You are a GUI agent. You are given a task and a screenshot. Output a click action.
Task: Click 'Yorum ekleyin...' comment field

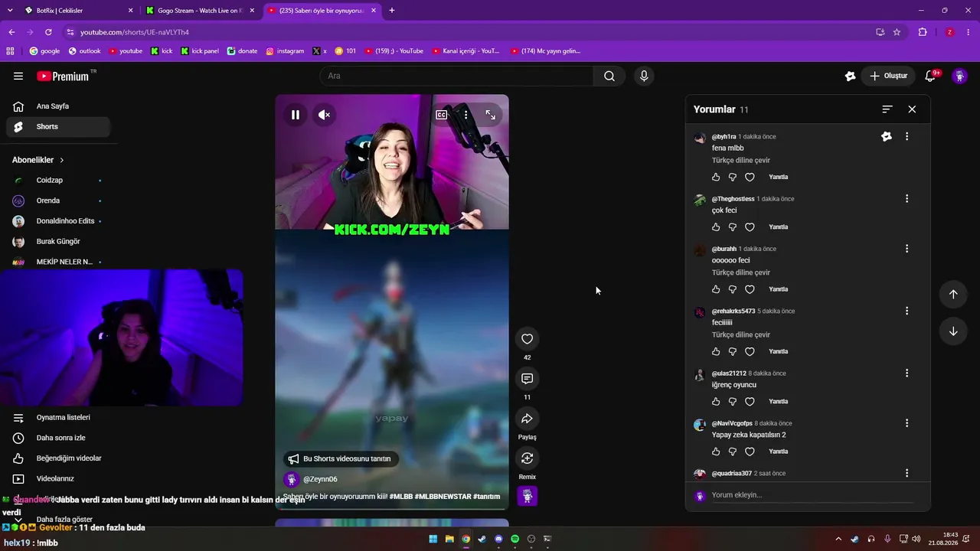tap(812, 495)
